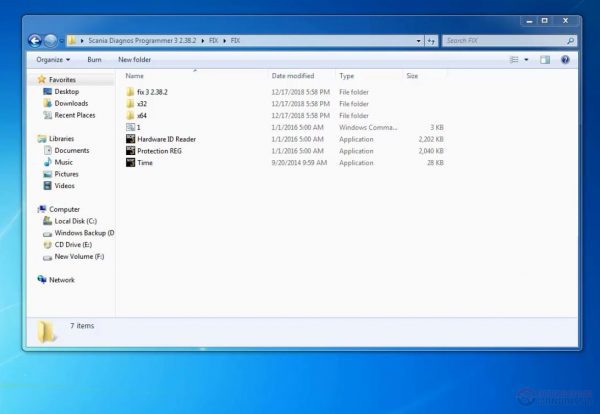Click the Libraries icon in sidebar

41,139
